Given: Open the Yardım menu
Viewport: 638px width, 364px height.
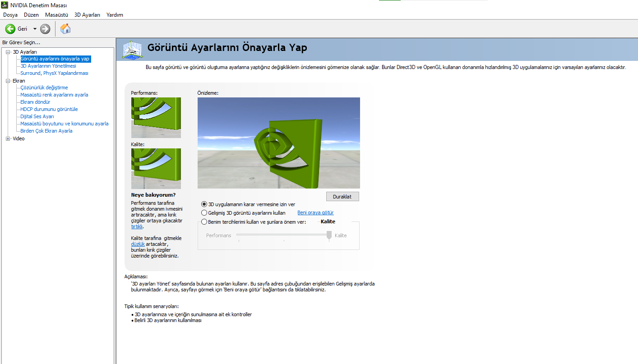Looking at the screenshot, I should pos(115,15).
